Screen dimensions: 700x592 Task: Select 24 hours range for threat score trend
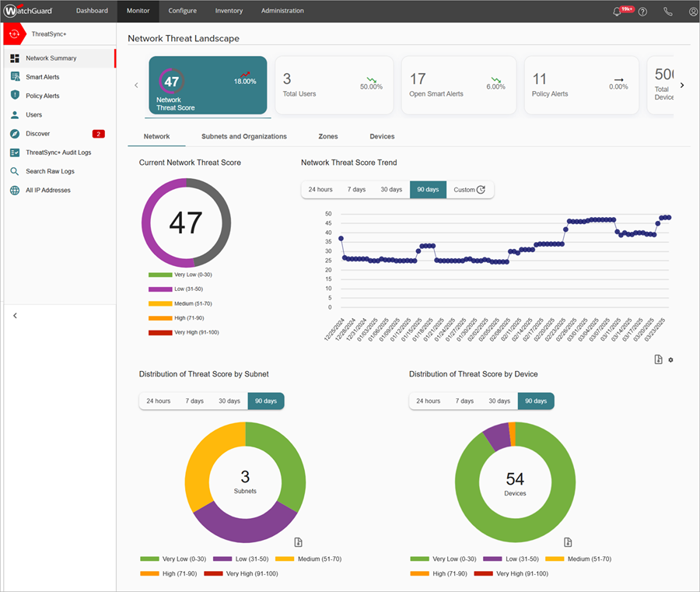321,189
